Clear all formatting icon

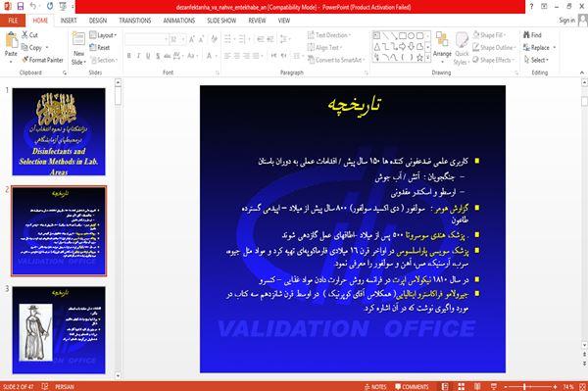point(214,39)
